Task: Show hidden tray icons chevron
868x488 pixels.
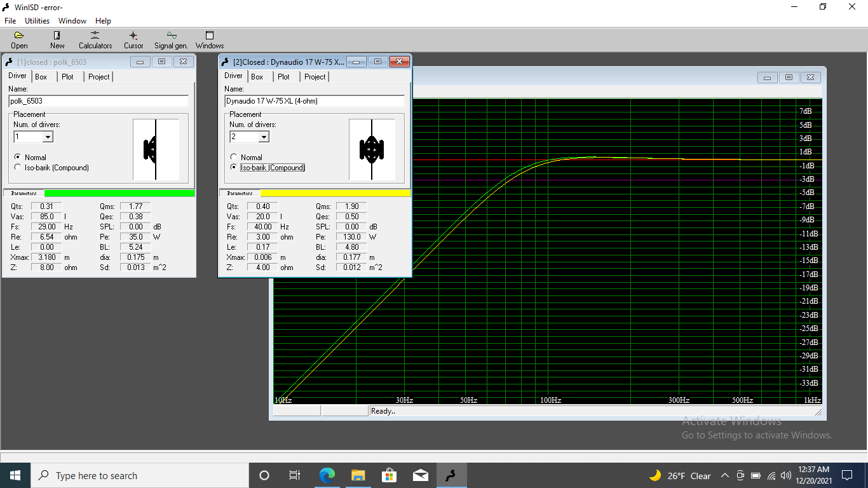Action: coord(725,475)
